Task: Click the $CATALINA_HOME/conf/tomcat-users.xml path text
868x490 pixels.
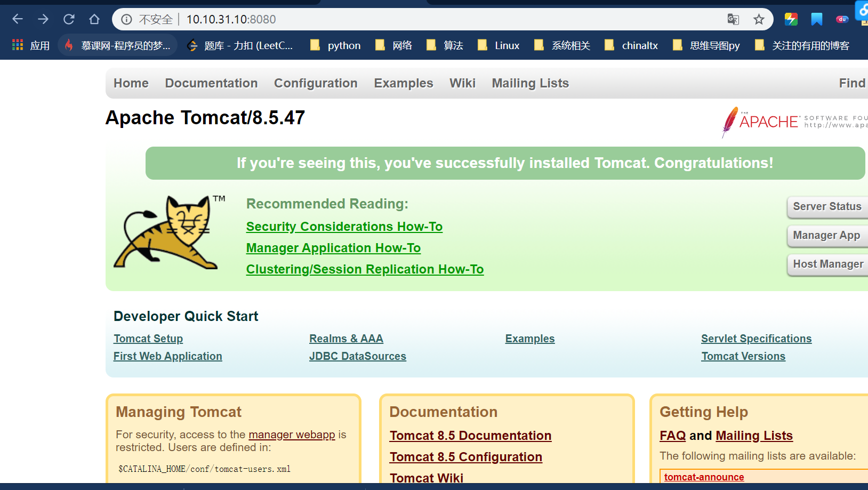Action: (x=205, y=469)
